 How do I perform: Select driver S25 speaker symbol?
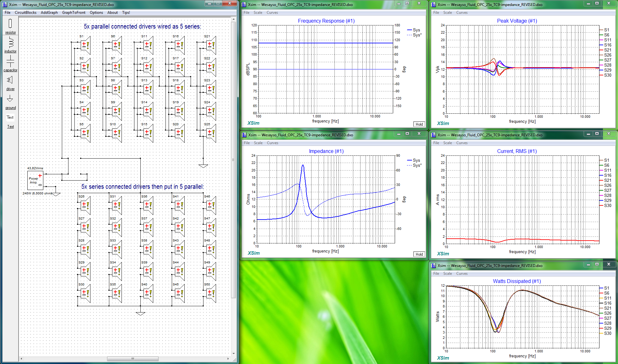tap(211, 133)
